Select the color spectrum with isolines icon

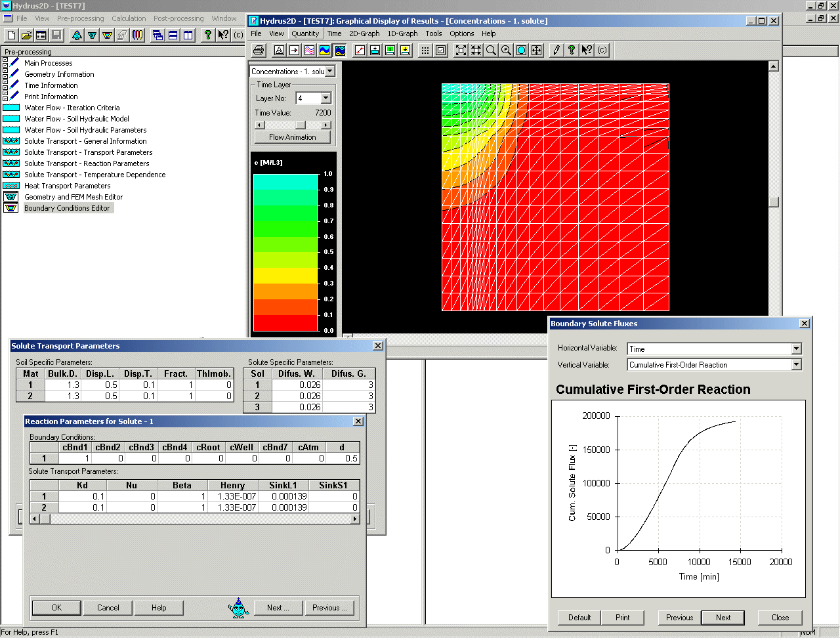pyautogui.click(x=339, y=50)
